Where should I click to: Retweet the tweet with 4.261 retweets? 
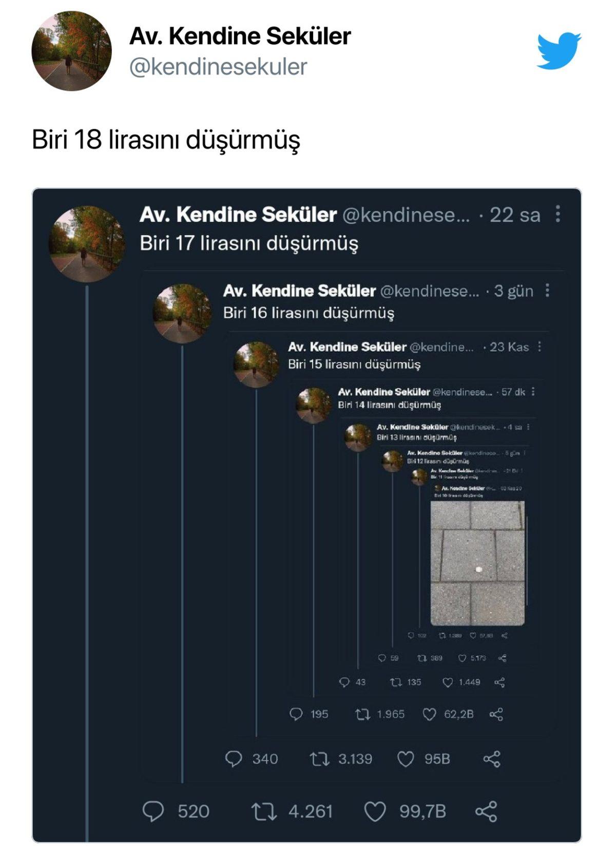(264, 812)
